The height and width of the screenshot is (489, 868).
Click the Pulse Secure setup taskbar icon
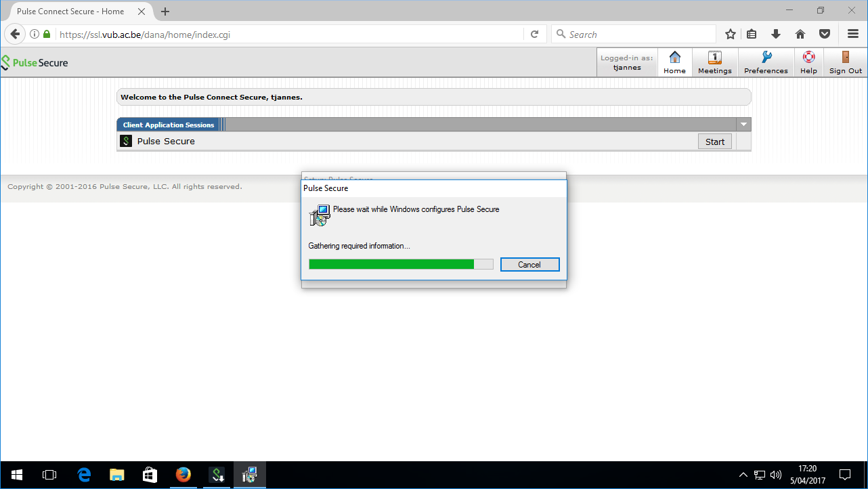[217, 475]
